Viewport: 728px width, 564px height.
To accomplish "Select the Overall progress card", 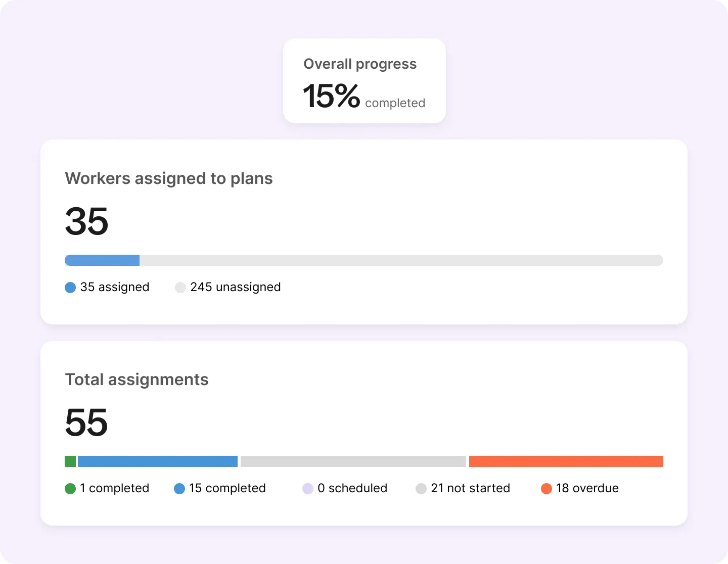I will [x=364, y=81].
